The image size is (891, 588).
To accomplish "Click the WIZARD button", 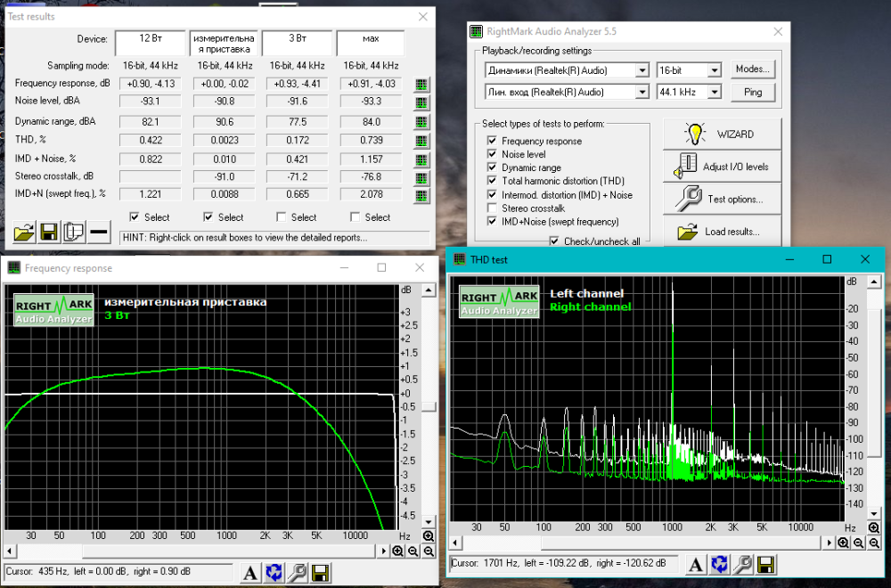I will click(722, 135).
